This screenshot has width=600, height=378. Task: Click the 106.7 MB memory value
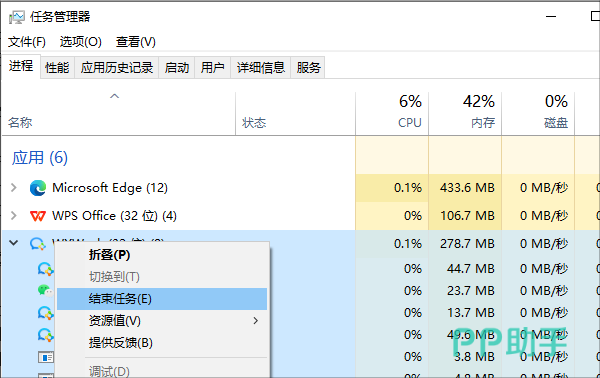pyautogui.click(x=467, y=216)
